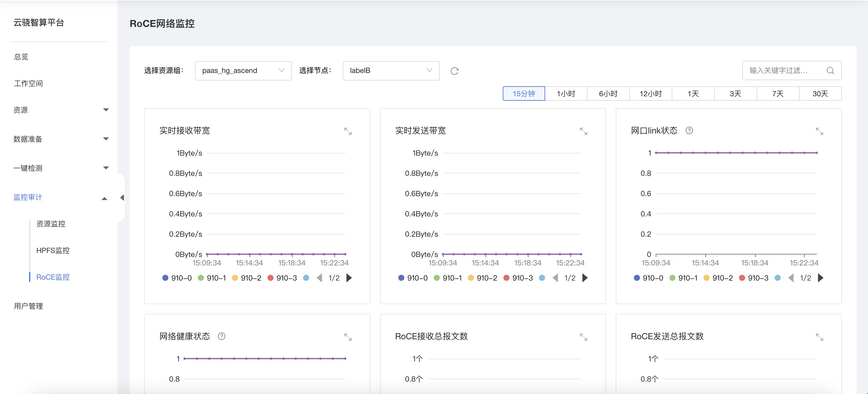Image resolution: width=868 pixels, height=394 pixels.
Task: Click the refresh icon beside node selector
Action: [455, 71]
